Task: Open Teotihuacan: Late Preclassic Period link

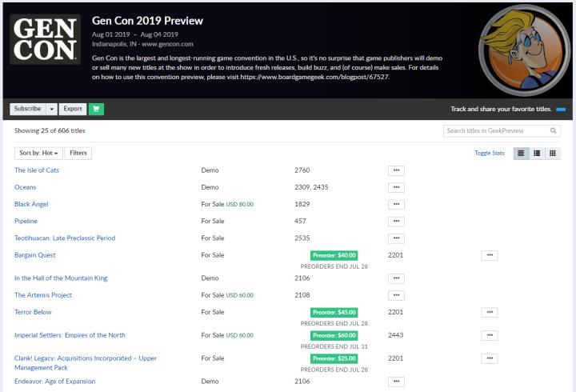Action: tap(65, 238)
